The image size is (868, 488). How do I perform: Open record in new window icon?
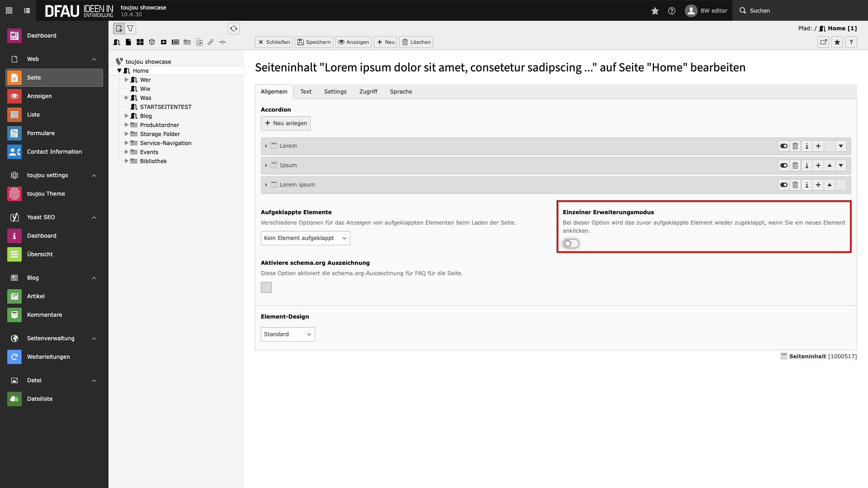click(823, 42)
